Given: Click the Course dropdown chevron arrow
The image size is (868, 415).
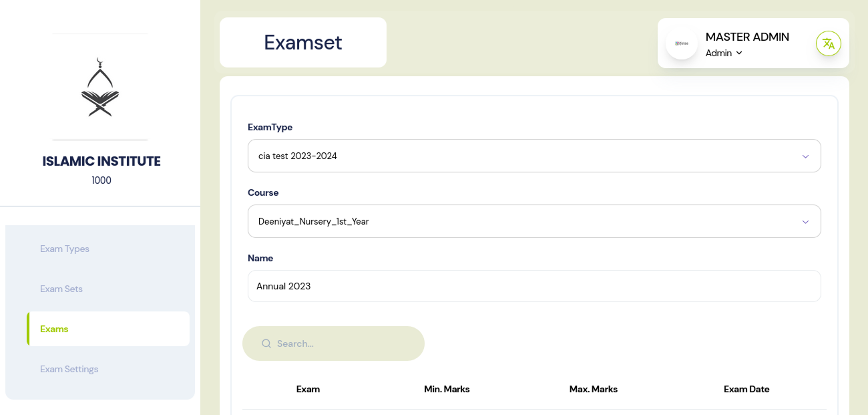Looking at the screenshot, I should tap(805, 222).
